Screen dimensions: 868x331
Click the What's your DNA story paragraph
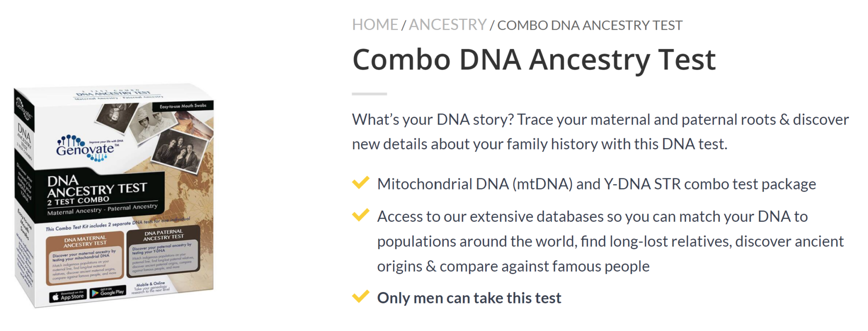[x=600, y=132]
